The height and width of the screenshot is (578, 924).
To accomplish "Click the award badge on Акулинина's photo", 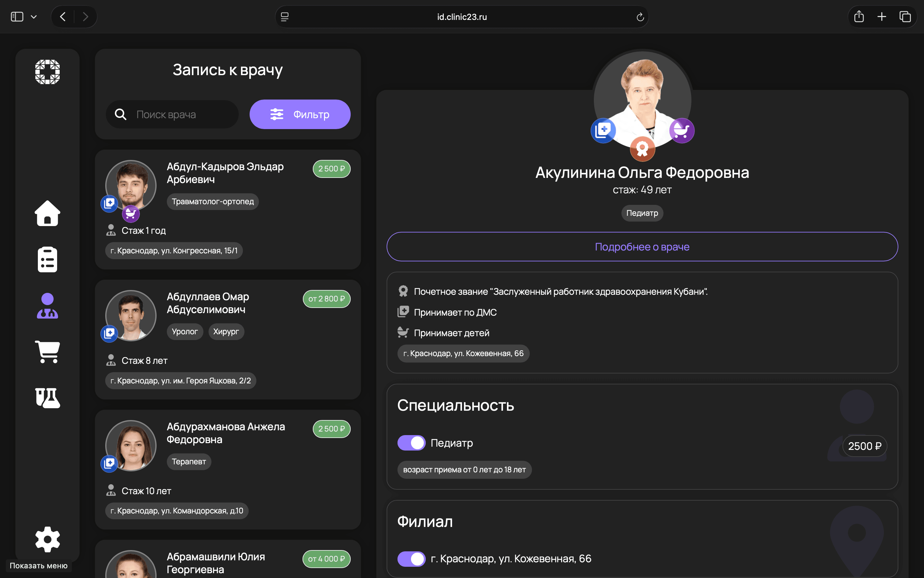I will (x=642, y=149).
